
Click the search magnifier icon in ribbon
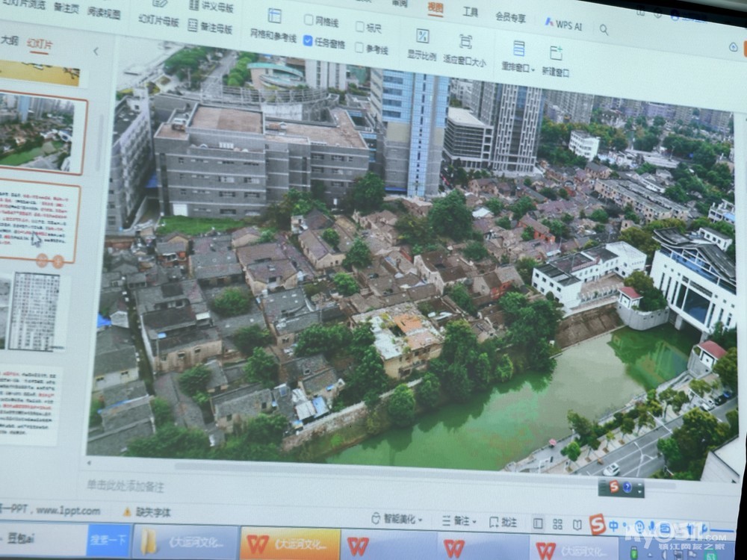604,30
